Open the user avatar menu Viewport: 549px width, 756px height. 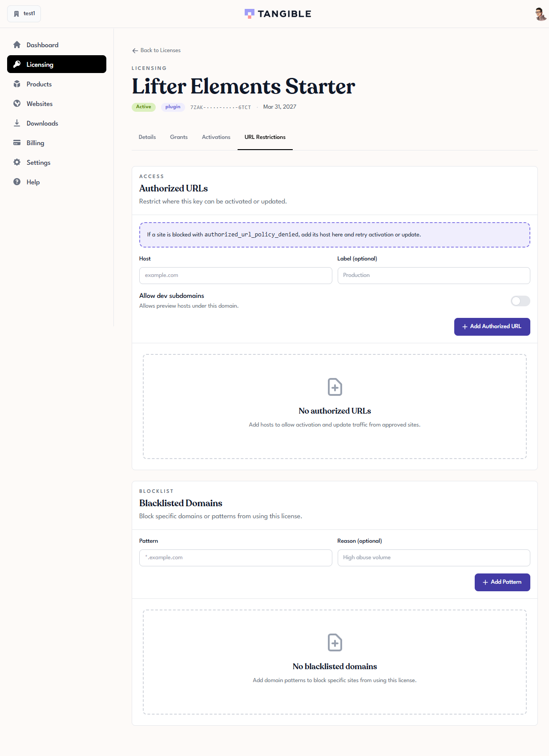click(x=540, y=14)
